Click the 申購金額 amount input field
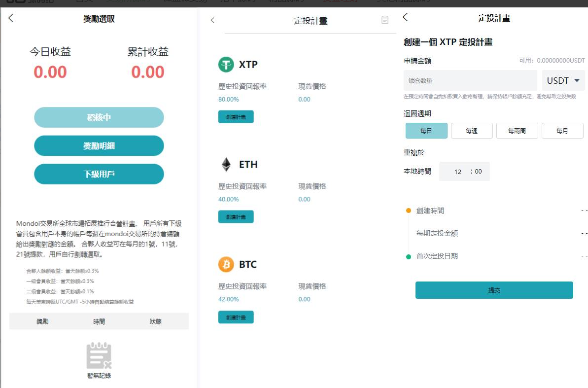This screenshot has height=388, width=588. [x=470, y=80]
